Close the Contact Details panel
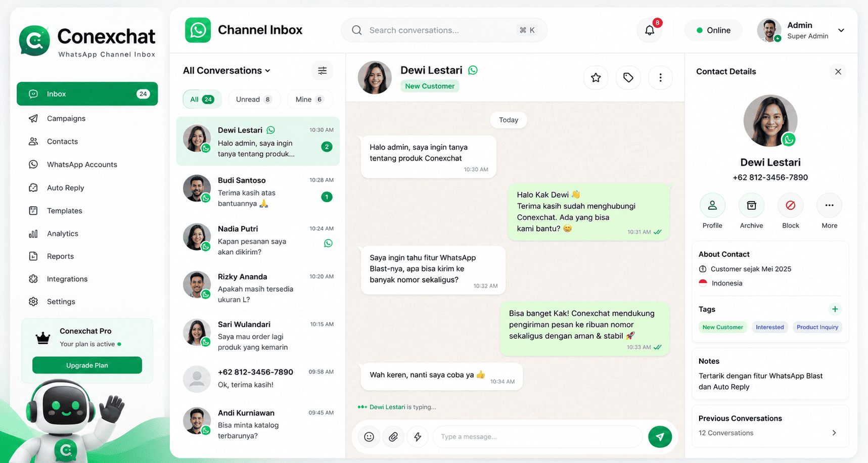The width and height of the screenshot is (868, 463). [838, 72]
